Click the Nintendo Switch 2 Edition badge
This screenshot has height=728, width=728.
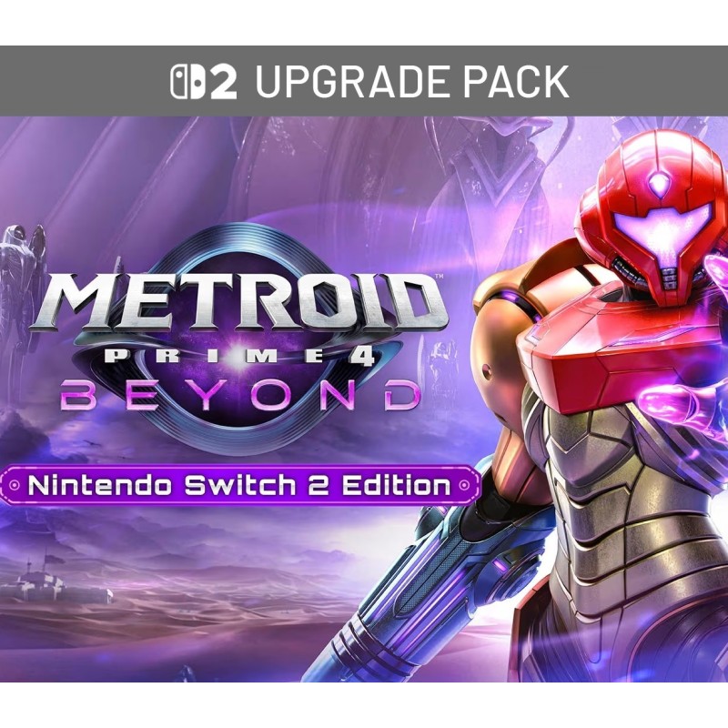coord(240,486)
